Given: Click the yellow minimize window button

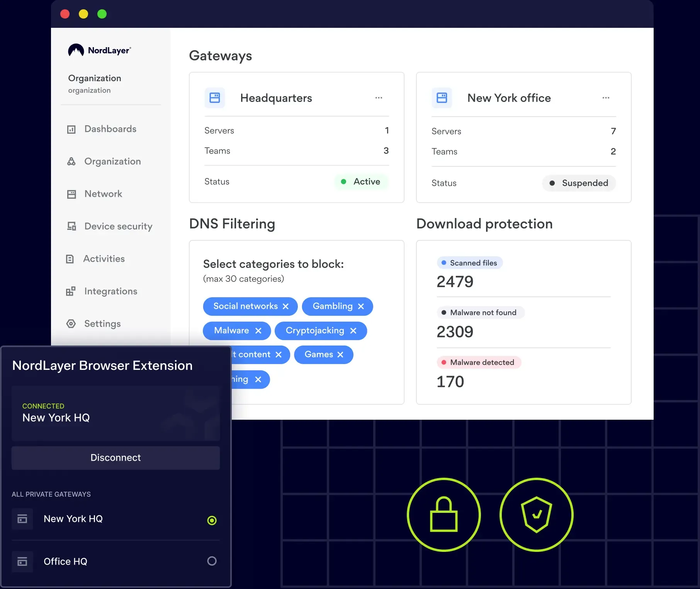Looking at the screenshot, I should click(83, 14).
